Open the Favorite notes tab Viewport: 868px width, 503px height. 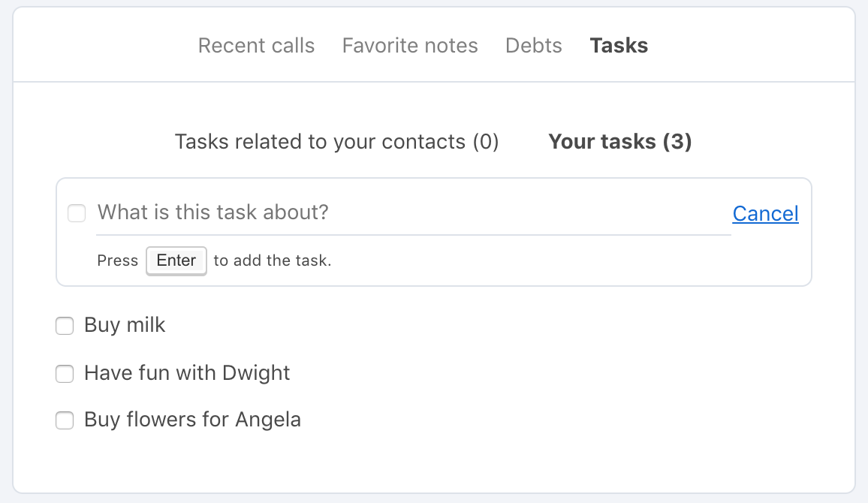click(410, 45)
